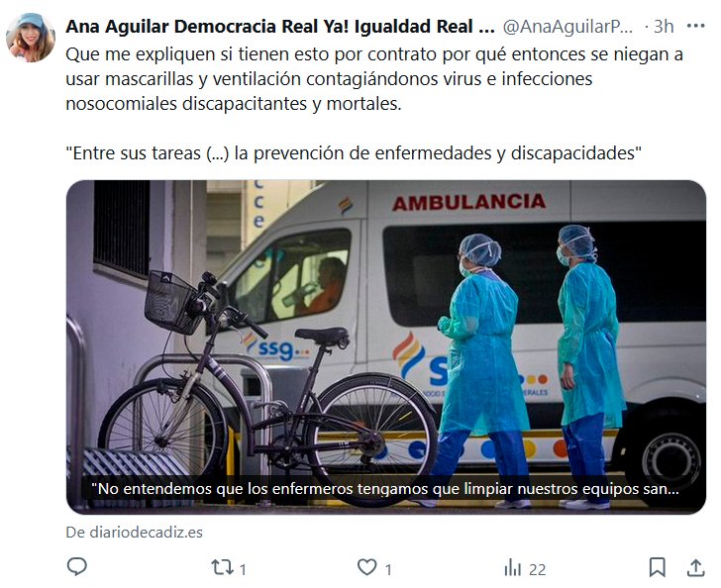Click the 22 views count
721x588 pixels.
537,570
